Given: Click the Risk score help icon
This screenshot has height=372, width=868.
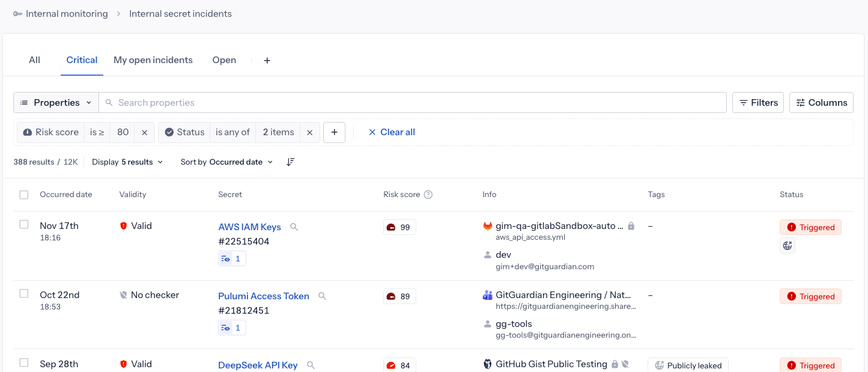Looking at the screenshot, I should 428,195.
